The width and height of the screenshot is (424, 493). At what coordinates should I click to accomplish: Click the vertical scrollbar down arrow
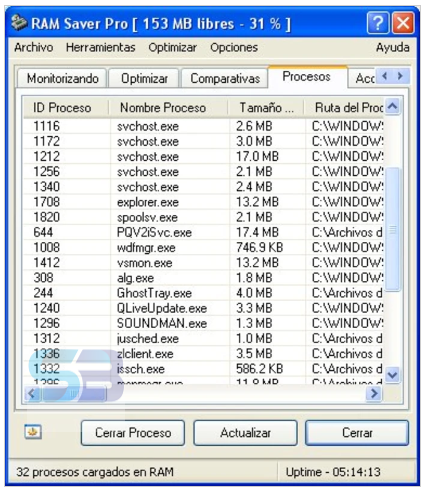(x=392, y=375)
